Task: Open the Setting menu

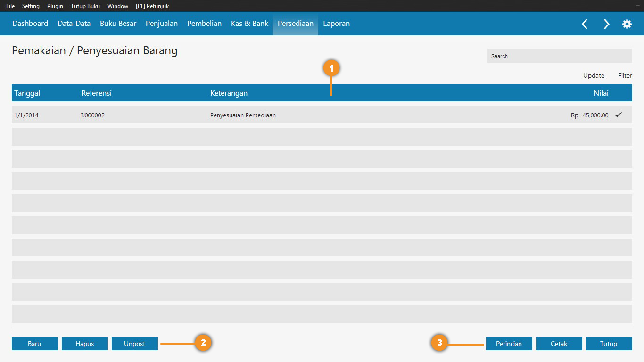Action: [31, 6]
